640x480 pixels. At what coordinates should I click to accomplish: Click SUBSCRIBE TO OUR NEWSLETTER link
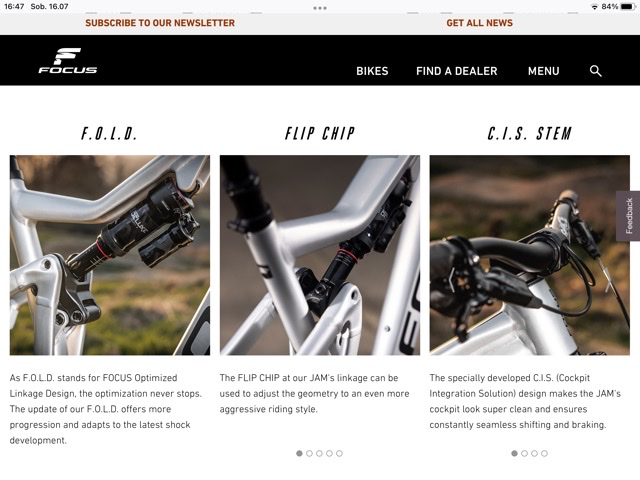pyautogui.click(x=160, y=23)
